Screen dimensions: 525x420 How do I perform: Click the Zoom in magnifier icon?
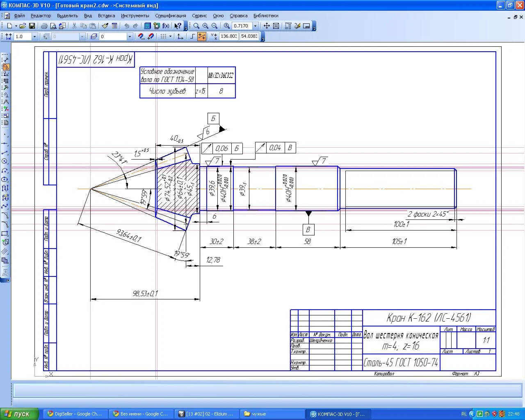205,26
